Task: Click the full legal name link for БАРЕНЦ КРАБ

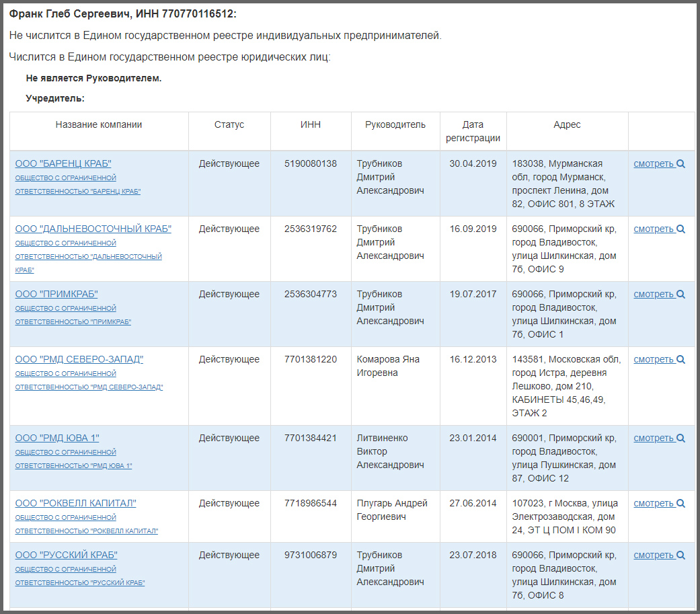Action: click(78, 184)
